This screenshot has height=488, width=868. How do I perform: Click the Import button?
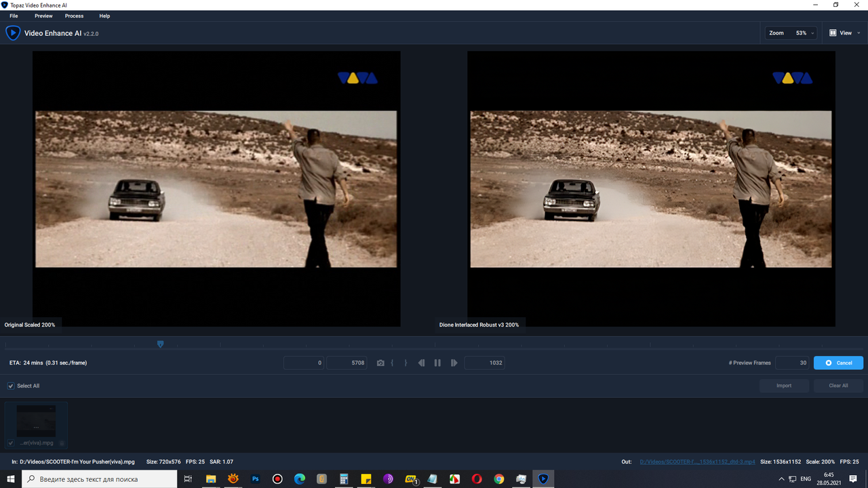click(x=784, y=386)
